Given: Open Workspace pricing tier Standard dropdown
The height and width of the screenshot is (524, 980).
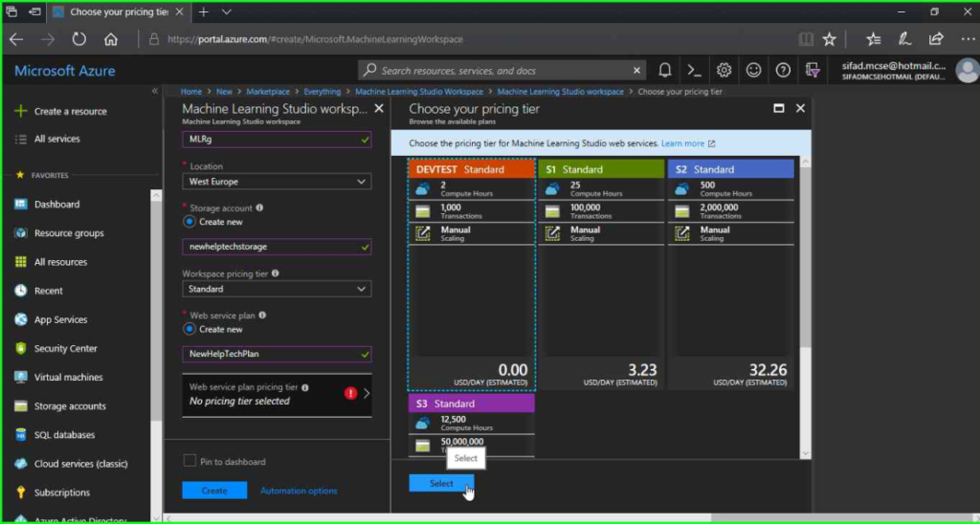Looking at the screenshot, I should pos(277,289).
